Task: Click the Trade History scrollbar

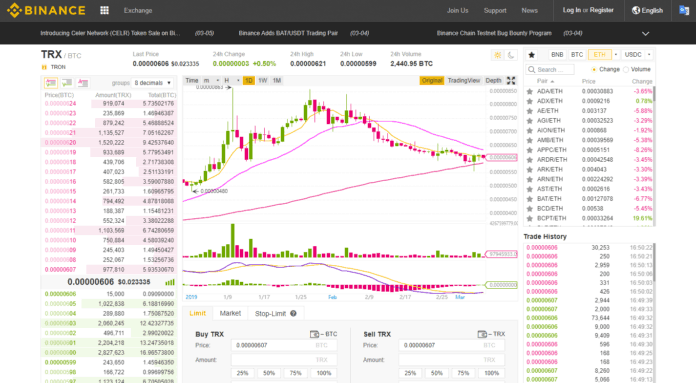Action: click(x=654, y=262)
